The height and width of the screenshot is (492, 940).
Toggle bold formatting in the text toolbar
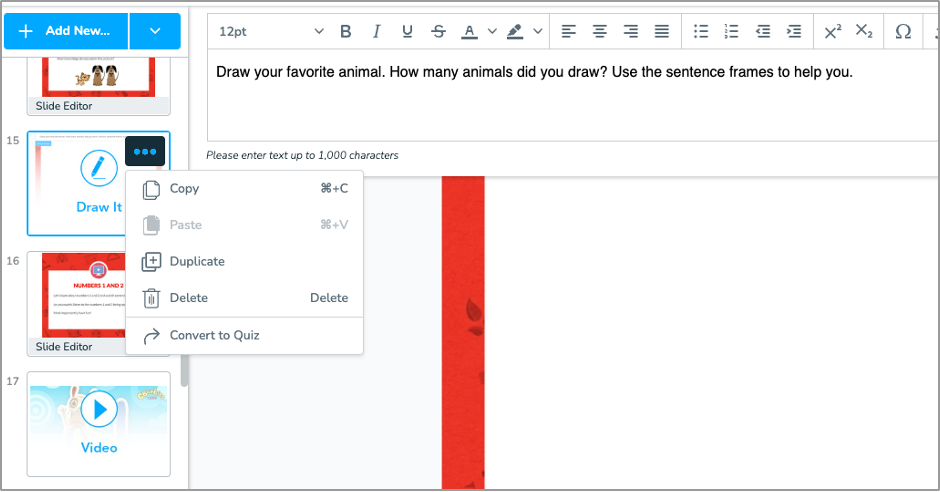[x=346, y=32]
